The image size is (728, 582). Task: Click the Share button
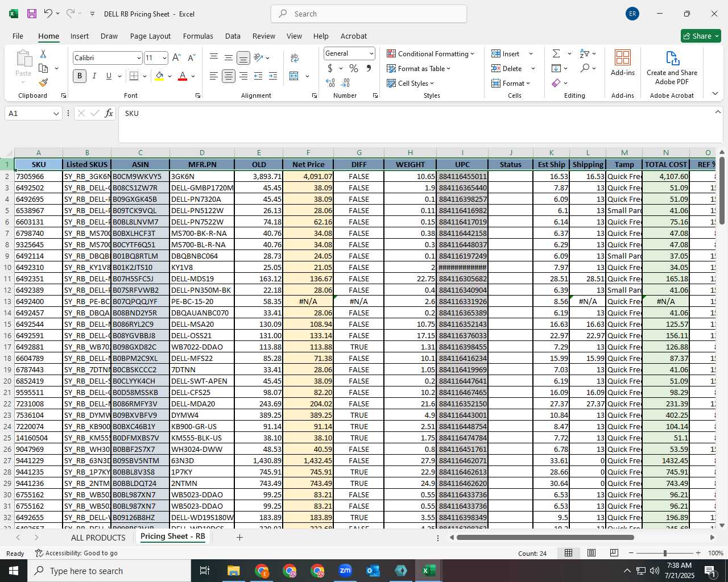701,36
